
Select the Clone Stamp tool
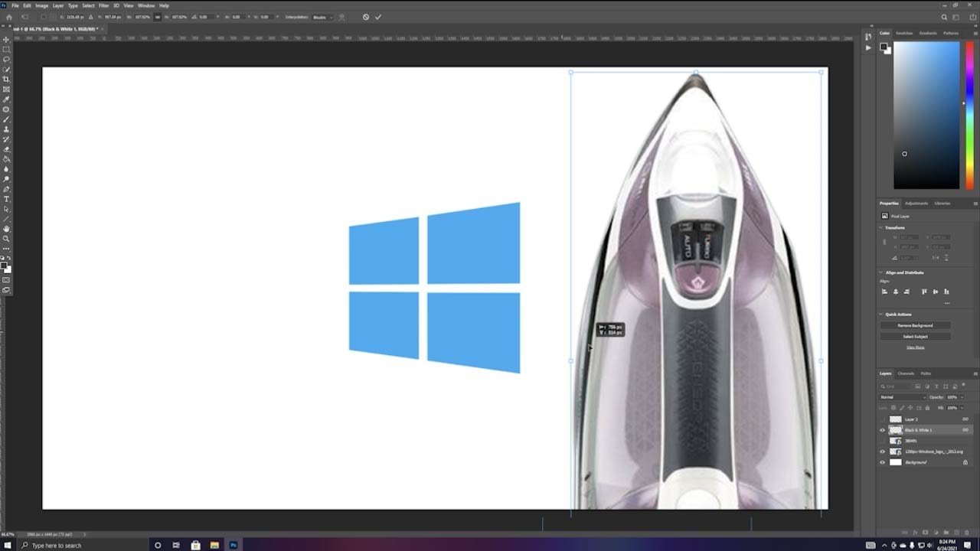pos(7,129)
